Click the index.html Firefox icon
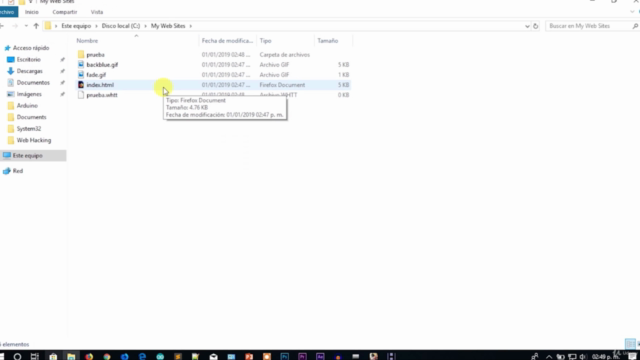Viewport: 640px width, 360px height. coord(81,85)
